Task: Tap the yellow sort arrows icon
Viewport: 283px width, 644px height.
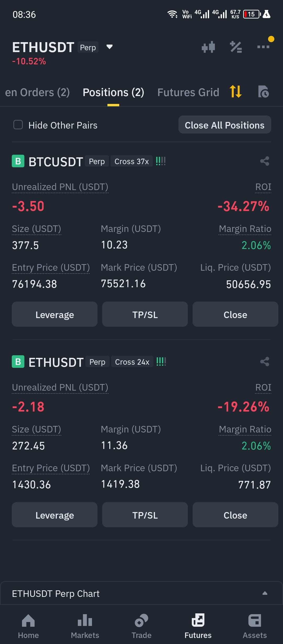Action: [x=236, y=92]
